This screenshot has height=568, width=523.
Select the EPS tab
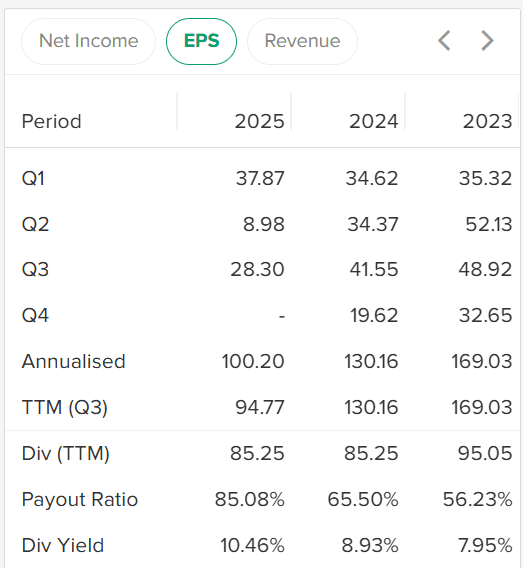coord(201,41)
